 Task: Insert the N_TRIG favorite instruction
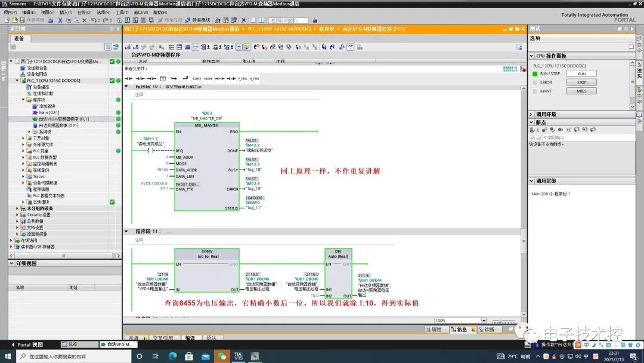tap(254, 78)
